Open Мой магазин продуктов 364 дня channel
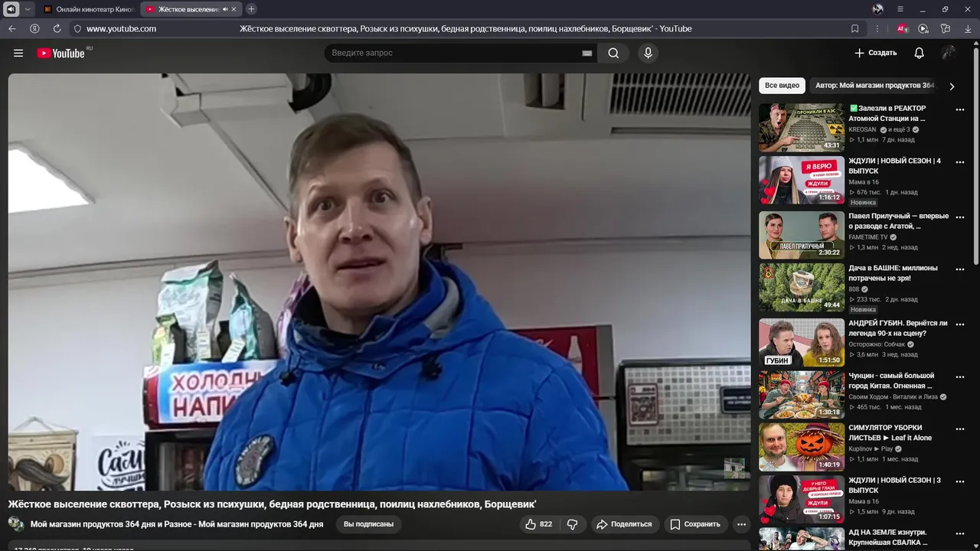The width and height of the screenshot is (980, 551). click(177, 524)
